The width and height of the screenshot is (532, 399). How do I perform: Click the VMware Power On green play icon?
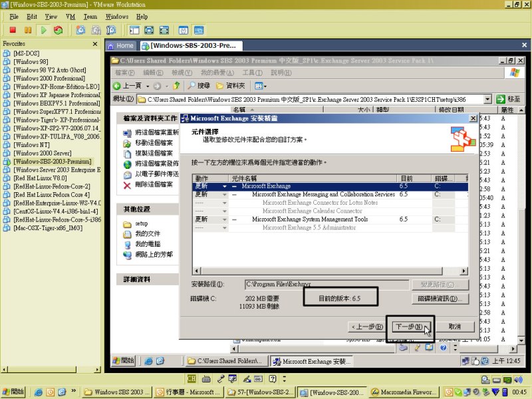[43, 30]
